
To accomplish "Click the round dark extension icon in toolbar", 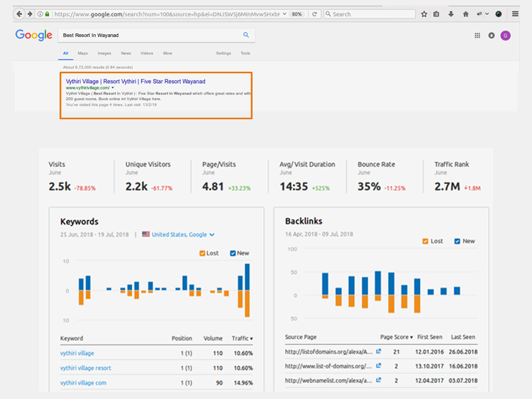I will tap(499, 14).
